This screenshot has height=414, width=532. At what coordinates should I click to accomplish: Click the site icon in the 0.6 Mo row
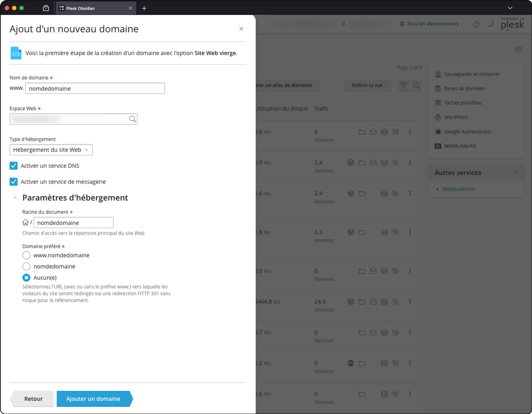click(351, 363)
